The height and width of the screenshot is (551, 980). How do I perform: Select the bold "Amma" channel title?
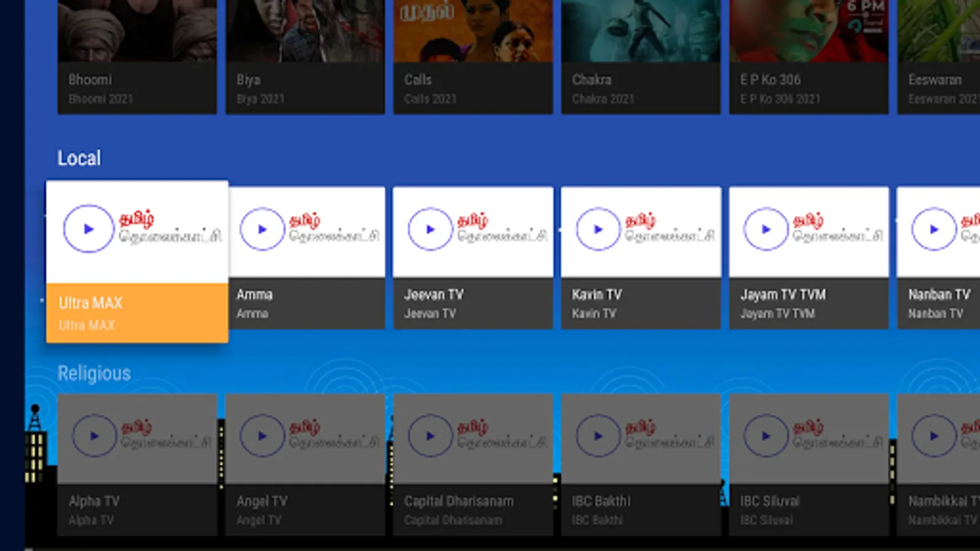tap(254, 294)
